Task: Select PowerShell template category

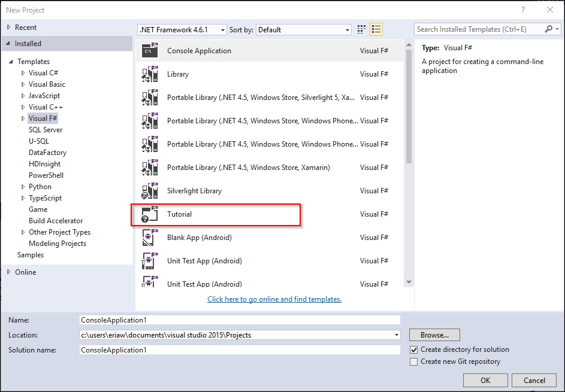Action: (x=46, y=175)
